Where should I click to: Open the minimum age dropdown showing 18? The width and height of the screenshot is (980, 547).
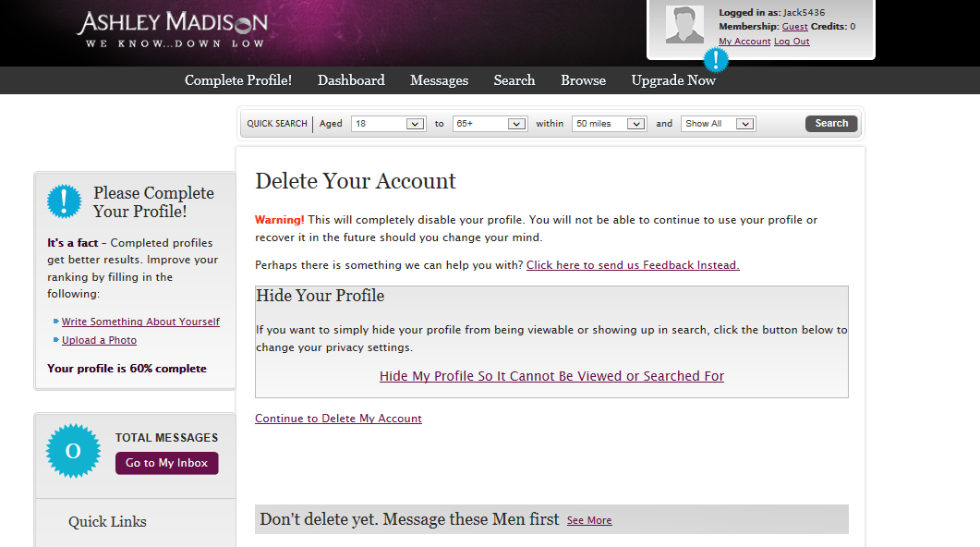pos(388,124)
